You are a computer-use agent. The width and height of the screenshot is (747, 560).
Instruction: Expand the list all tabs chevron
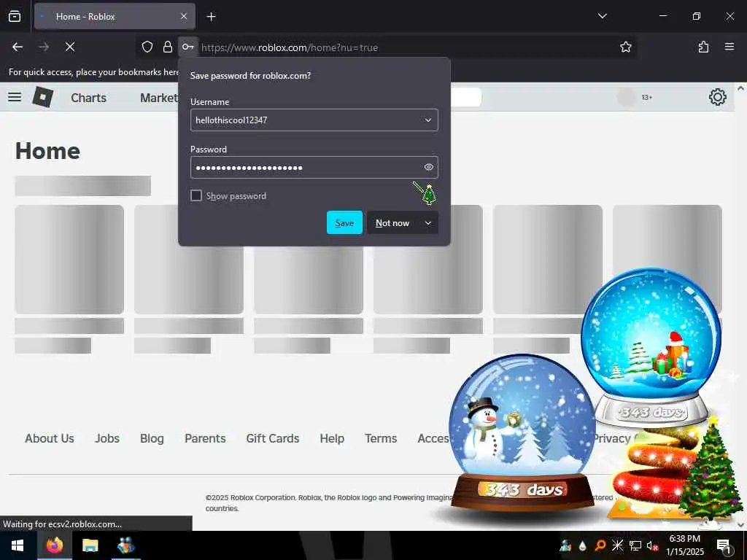[x=602, y=16]
